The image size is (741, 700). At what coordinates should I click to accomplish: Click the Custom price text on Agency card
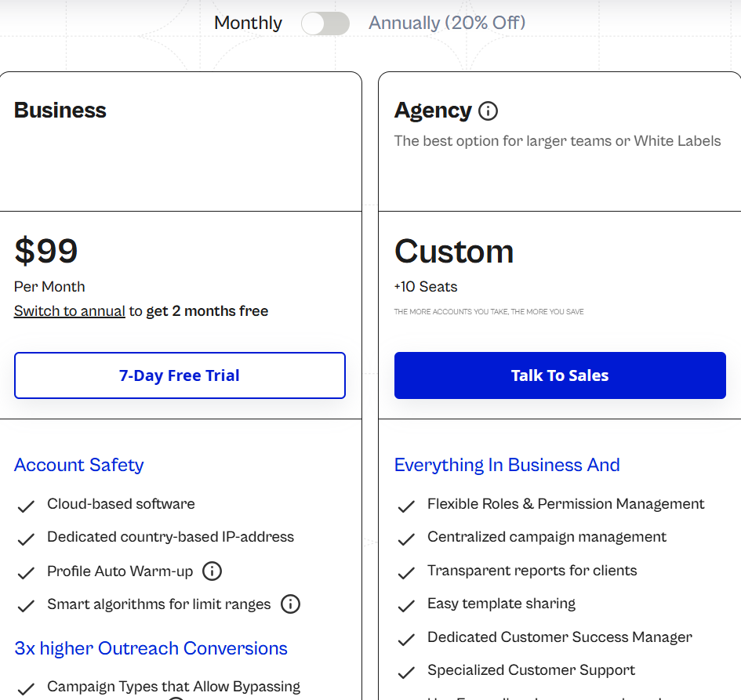coord(454,252)
